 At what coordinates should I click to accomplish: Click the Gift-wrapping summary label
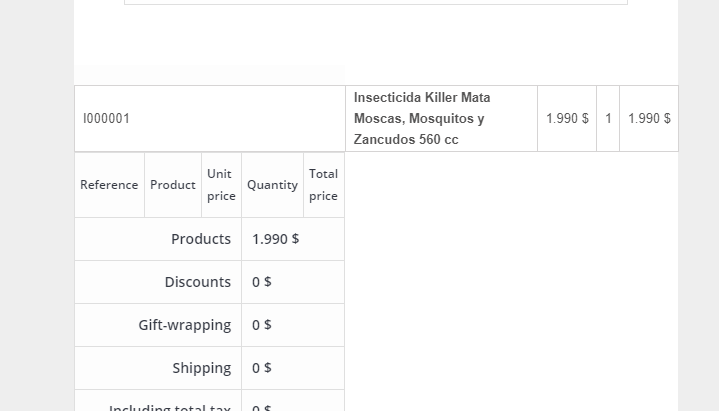(185, 325)
